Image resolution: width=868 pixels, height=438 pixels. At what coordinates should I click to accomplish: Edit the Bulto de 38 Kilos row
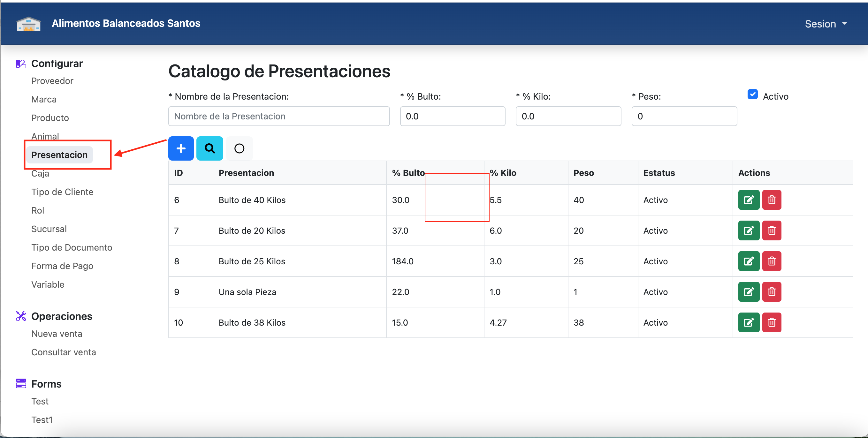click(x=749, y=322)
